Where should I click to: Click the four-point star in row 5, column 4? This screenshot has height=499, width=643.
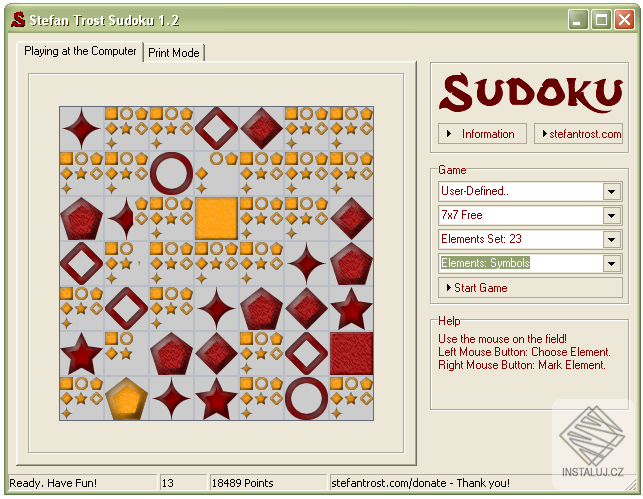[x=217, y=309]
